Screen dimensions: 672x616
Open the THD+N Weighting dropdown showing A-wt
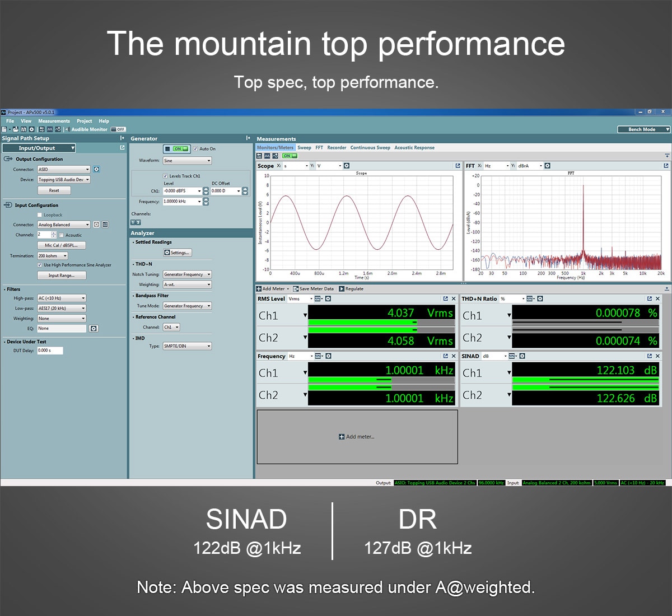click(x=186, y=284)
